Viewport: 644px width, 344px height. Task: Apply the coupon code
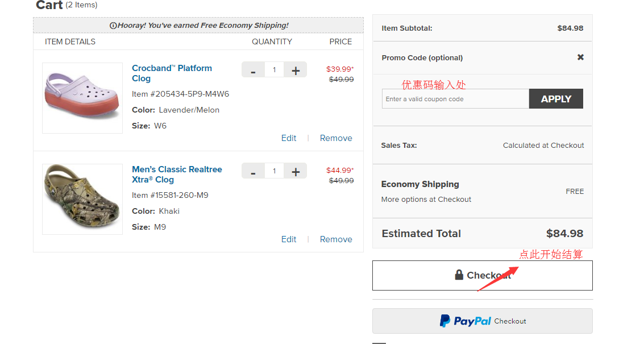point(555,99)
